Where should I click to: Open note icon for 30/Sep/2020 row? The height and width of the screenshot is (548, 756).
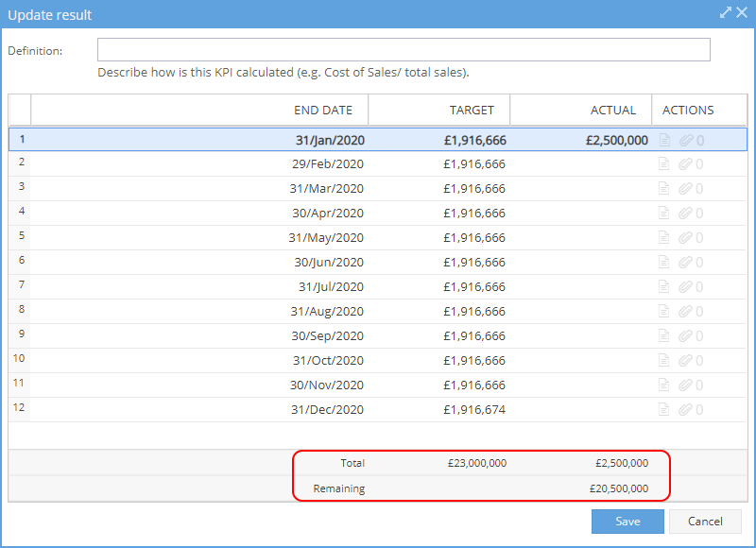click(664, 336)
